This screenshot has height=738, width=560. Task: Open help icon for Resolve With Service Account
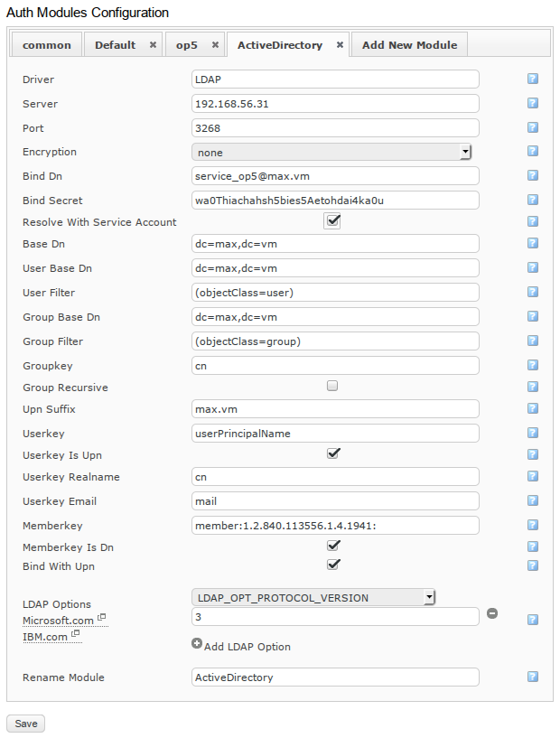[532, 221]
